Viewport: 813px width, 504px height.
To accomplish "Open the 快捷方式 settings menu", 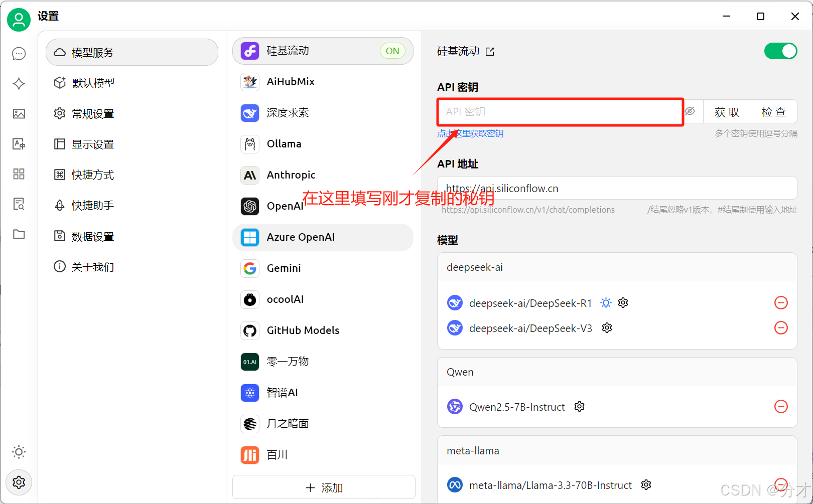I will point(132,175).
